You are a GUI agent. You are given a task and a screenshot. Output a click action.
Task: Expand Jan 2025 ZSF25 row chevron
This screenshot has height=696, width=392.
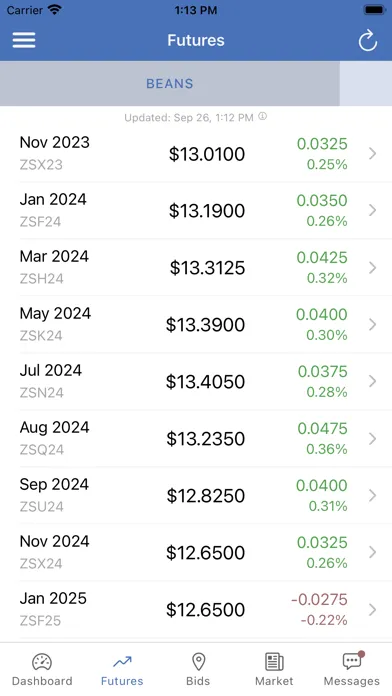point(372,609)
